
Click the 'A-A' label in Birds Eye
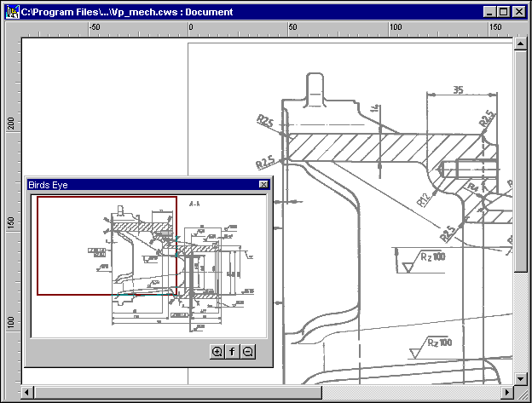[194, 204]
